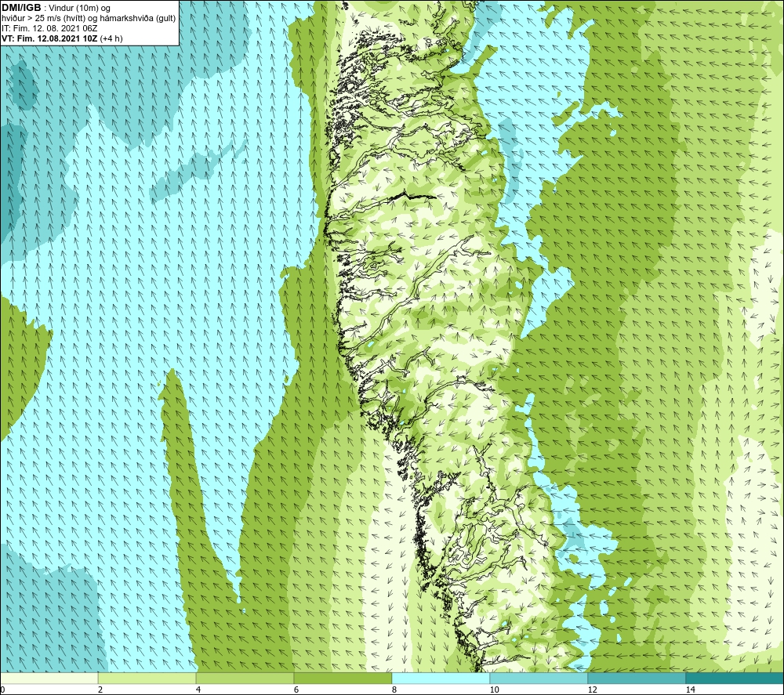Click the scale label '12'
The image size is (784, 695).
[592, 690]
